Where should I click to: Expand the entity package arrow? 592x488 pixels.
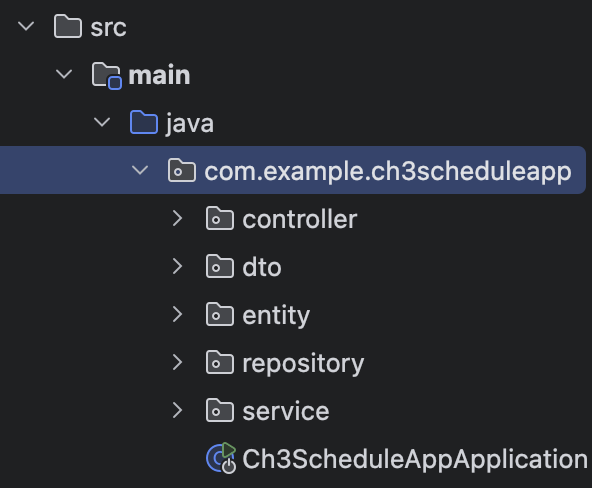177,314
